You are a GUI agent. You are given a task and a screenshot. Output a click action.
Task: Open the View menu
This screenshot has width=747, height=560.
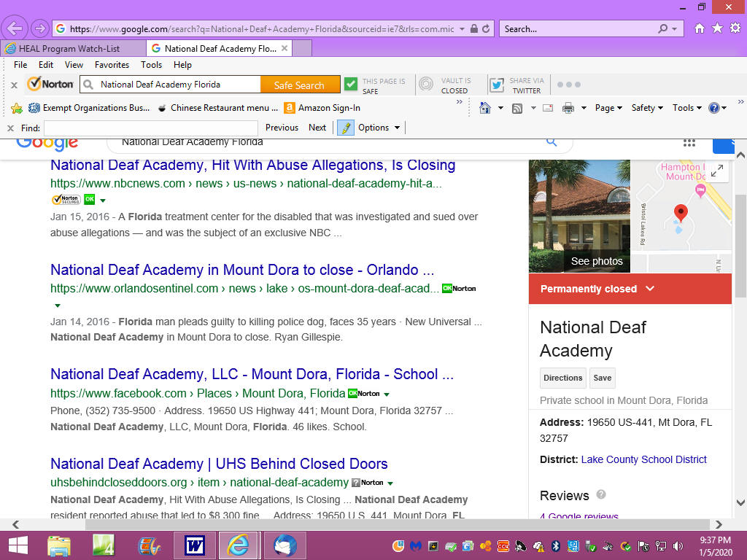point(74,65)
